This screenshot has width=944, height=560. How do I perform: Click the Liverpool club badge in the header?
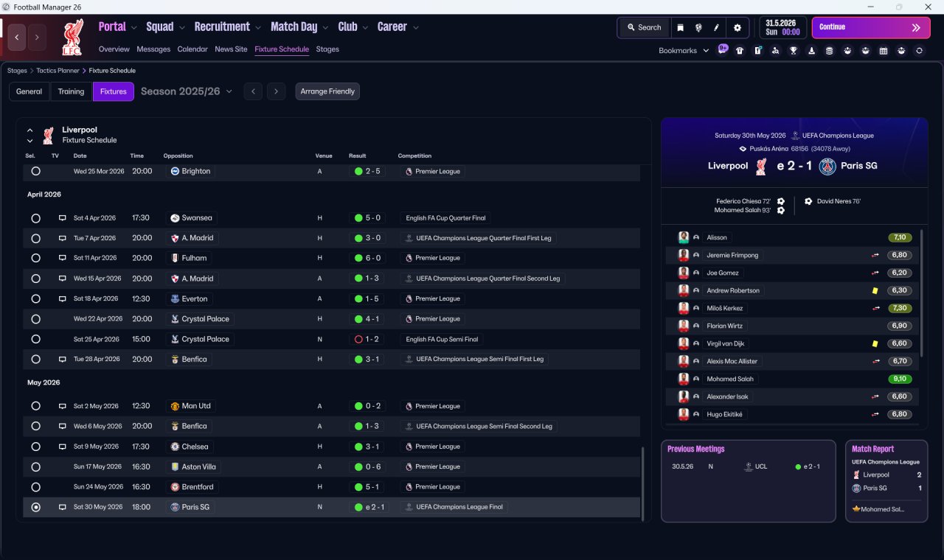click(x=72, y=37)
